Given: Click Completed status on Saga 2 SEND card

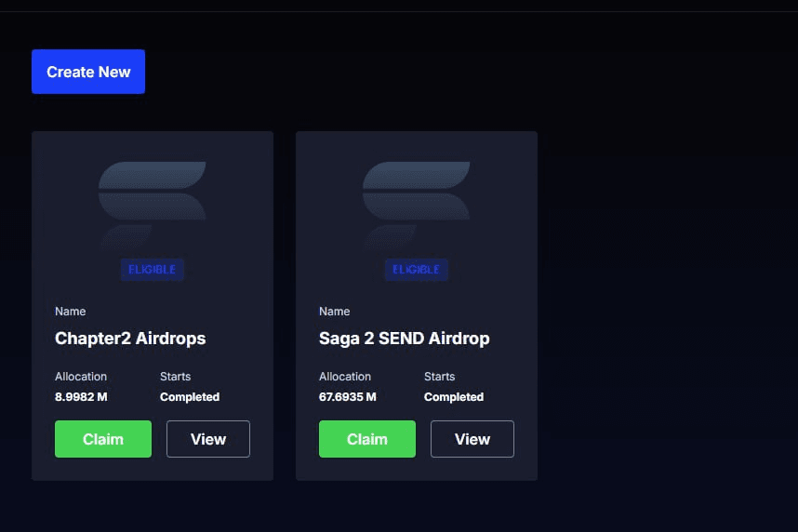Looking at the screenshot, I should point(454,397).
